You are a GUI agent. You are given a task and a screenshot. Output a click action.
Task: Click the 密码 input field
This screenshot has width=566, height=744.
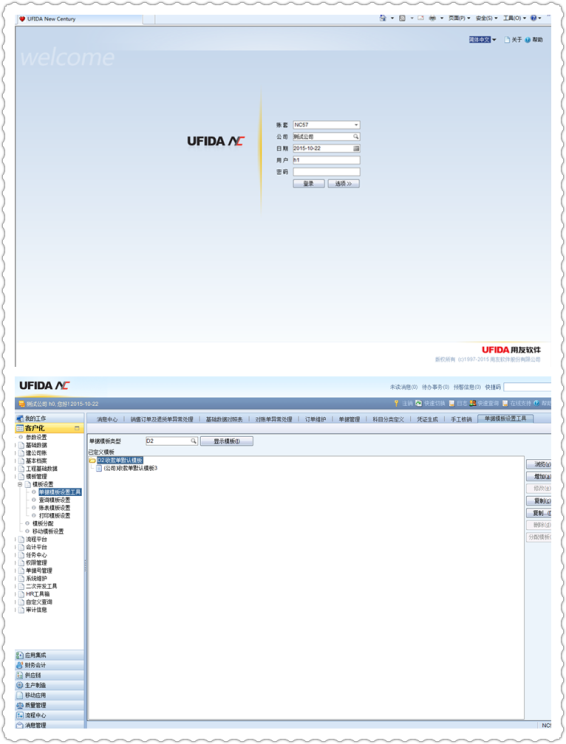[x=326, y=172]
